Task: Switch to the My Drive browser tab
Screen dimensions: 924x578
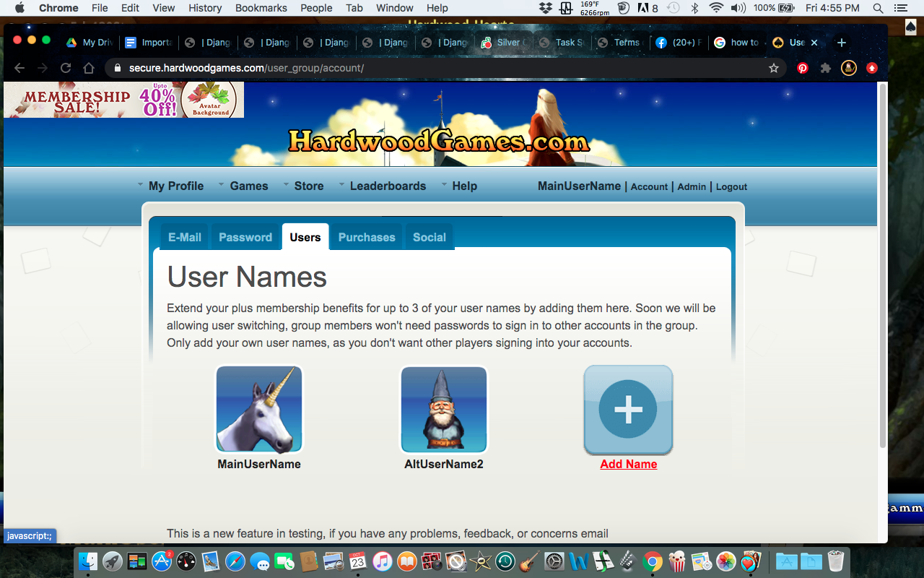Action: click(x=90, y=43)
